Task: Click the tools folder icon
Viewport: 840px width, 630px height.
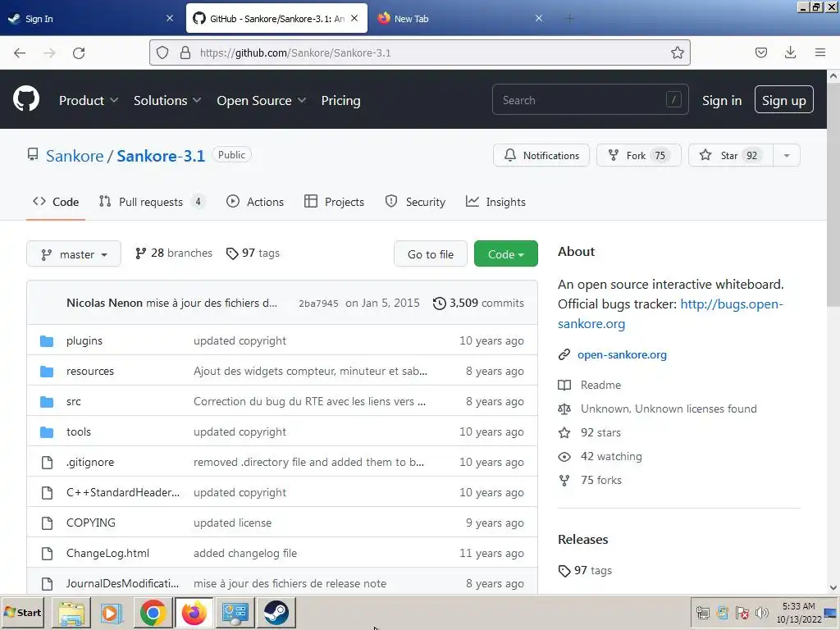Action: [47, 431]
